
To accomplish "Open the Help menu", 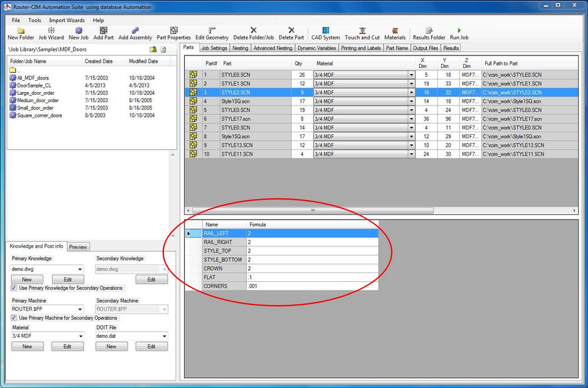I will tap(98, 20).
